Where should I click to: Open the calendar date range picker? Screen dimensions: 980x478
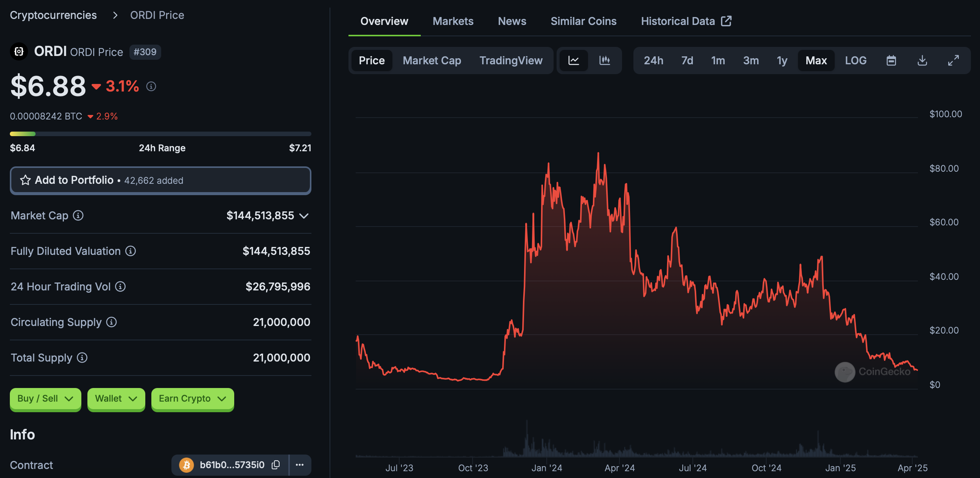tap(891, 61)
